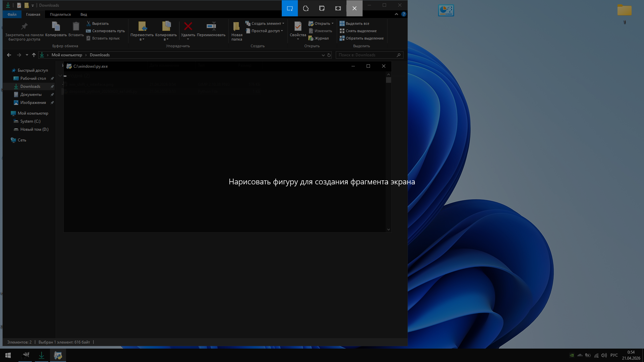Open the Windows Start menu
The width and height of the screenshot is (644, 362).
click(8, 355)
